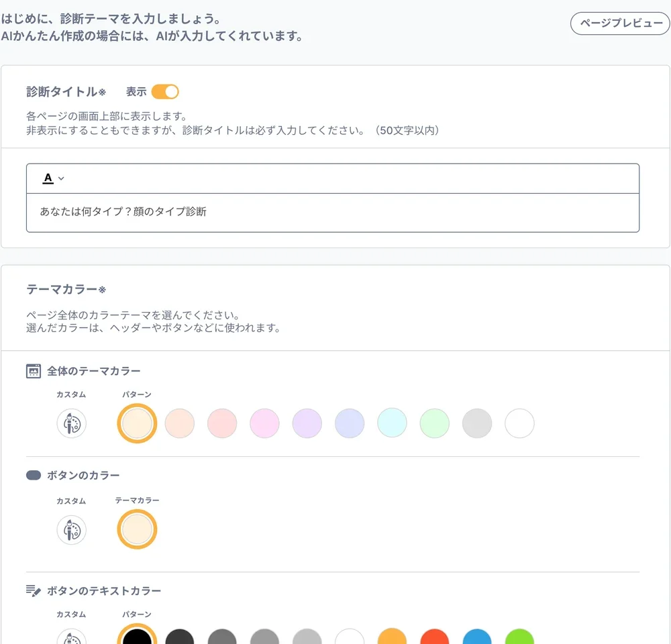Select blue button text color
This screenshot has width=671, height=644.
[476, 637]
